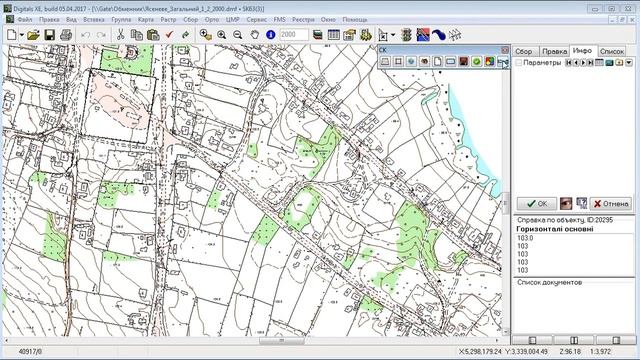Click the first CK palette icon
The width and height of the screenshot is (640, 360).
click(385, 62)
